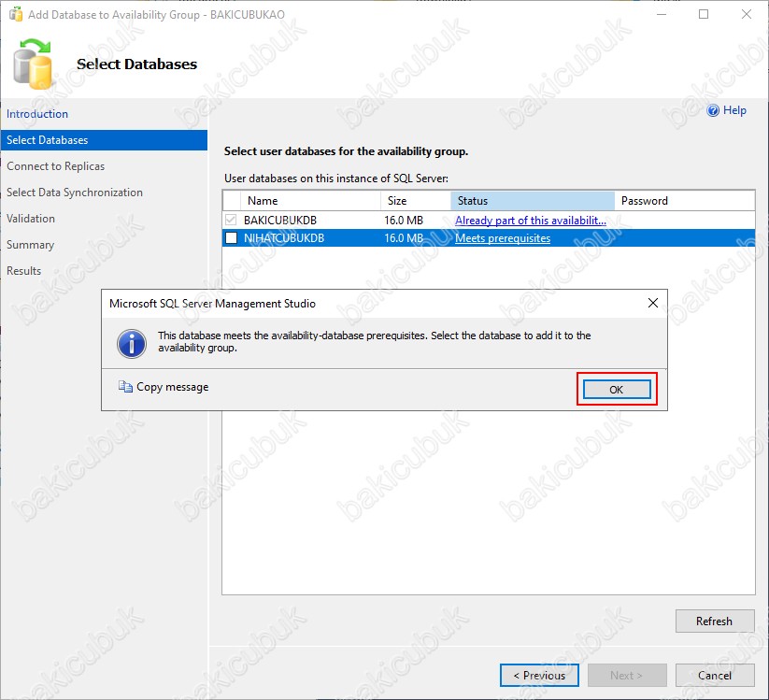Open the Meets prerequisites status link
This screenshot has height=700, width=769.
[x=503, y=238]
